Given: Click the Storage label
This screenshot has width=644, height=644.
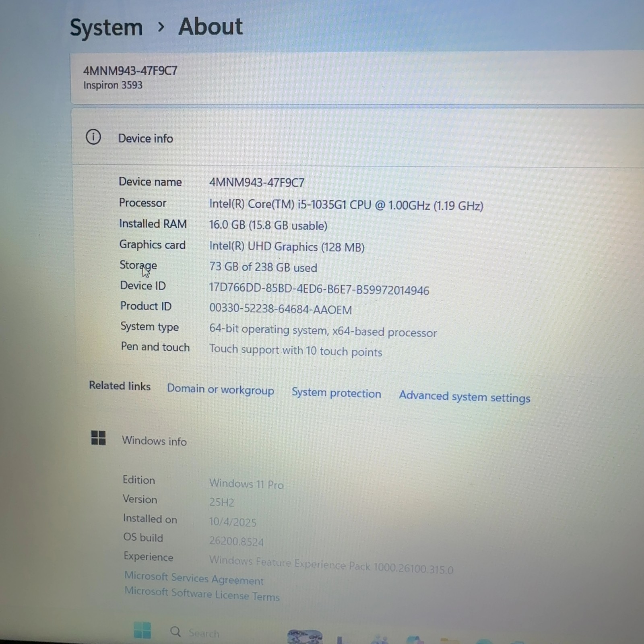Looking at the screenshot, I should (x=138, y=265).
